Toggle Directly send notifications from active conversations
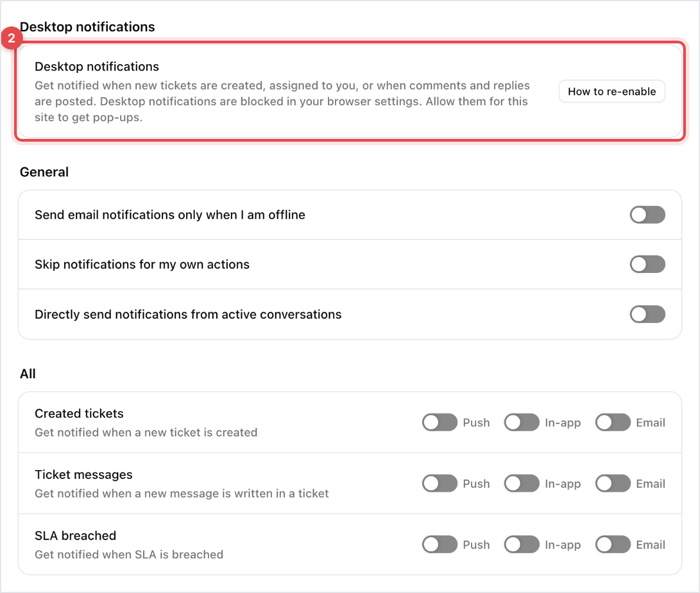This screenshot has width=700, height=593. (x=648, y=314)
